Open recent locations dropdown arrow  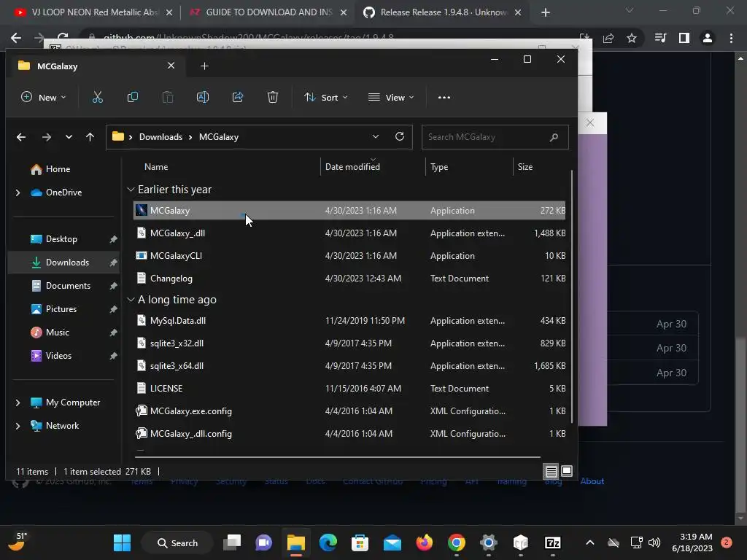click(x=69, y=137)
